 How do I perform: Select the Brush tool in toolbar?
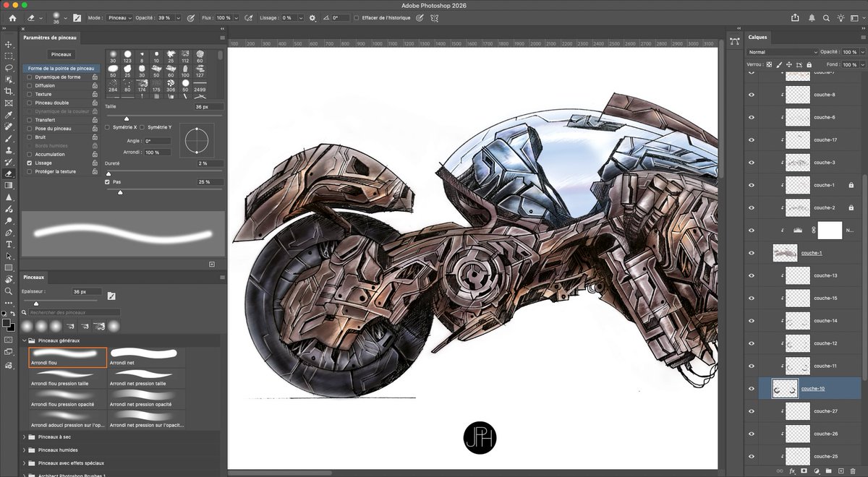pos(9,138)
